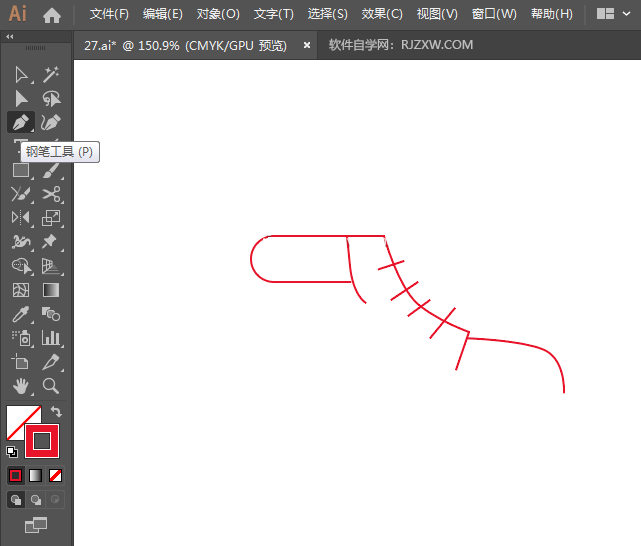The image size is (641, 546).
Task: Click the red Stroke swatch
Action: (x=42, y=441)
